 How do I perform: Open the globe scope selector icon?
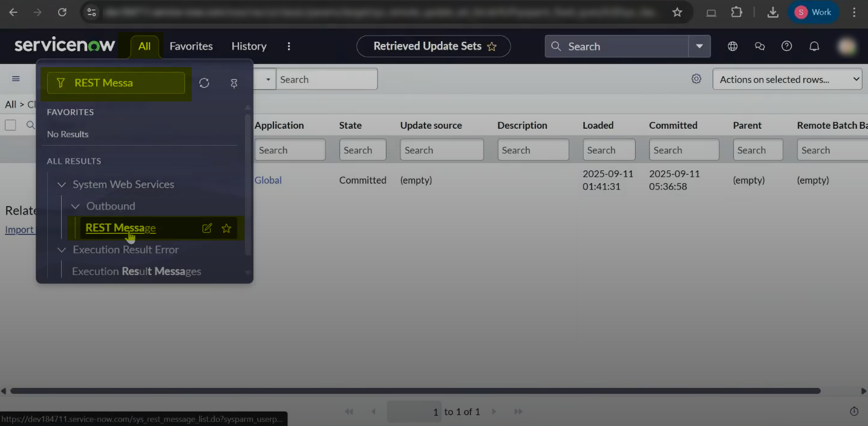click(733, 46)
